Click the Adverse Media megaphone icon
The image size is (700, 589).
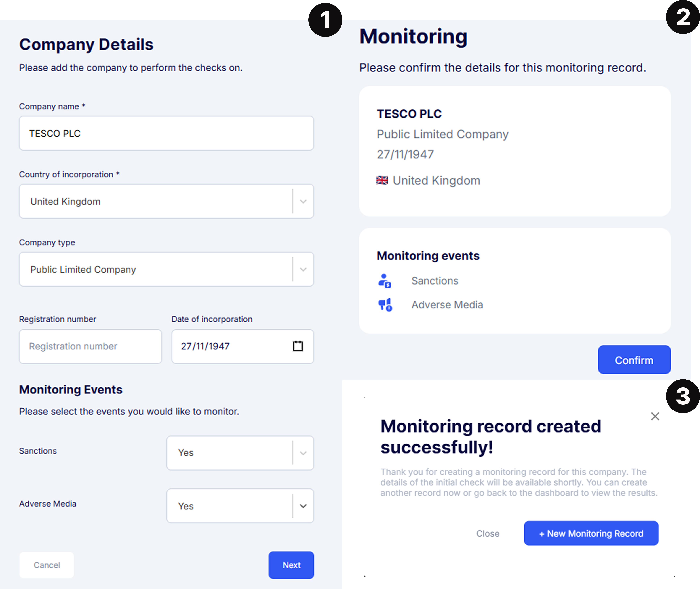pyautogui.click(x=385, y=305)
